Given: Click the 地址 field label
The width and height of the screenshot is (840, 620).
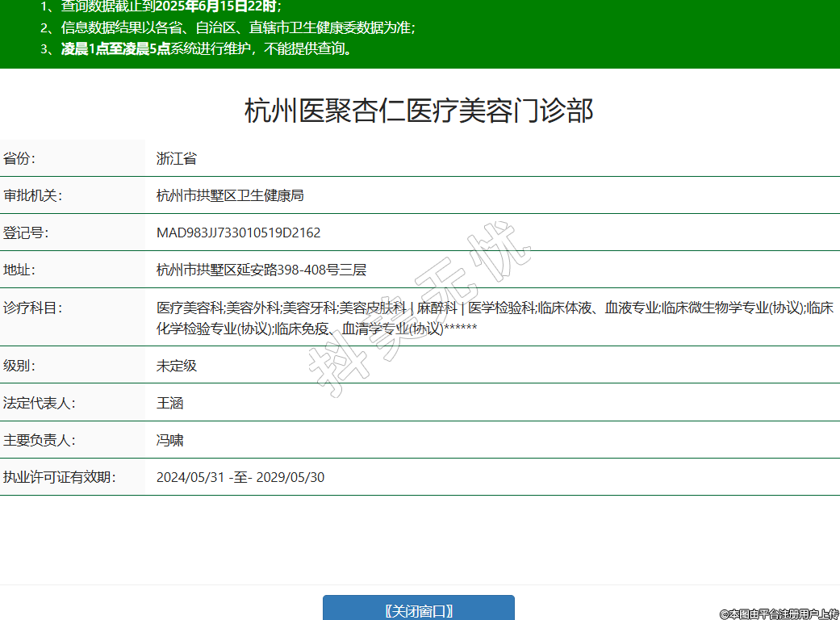Looking at the screenshot, I should (x=20, y=270).
